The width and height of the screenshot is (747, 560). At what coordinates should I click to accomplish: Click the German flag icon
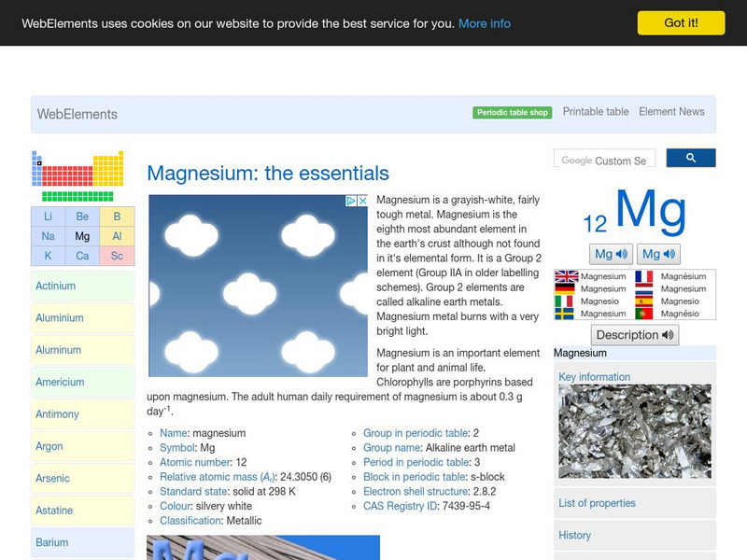(x=567, y=288)
